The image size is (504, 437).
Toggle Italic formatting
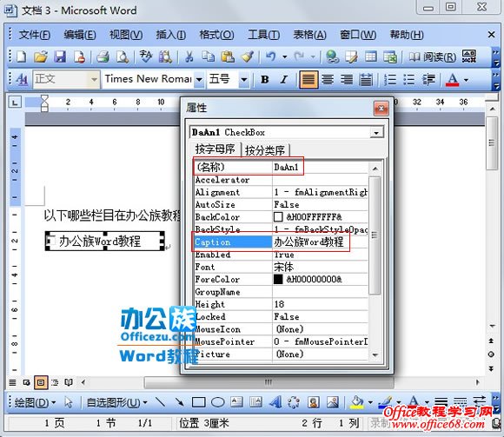coord(283,79)
